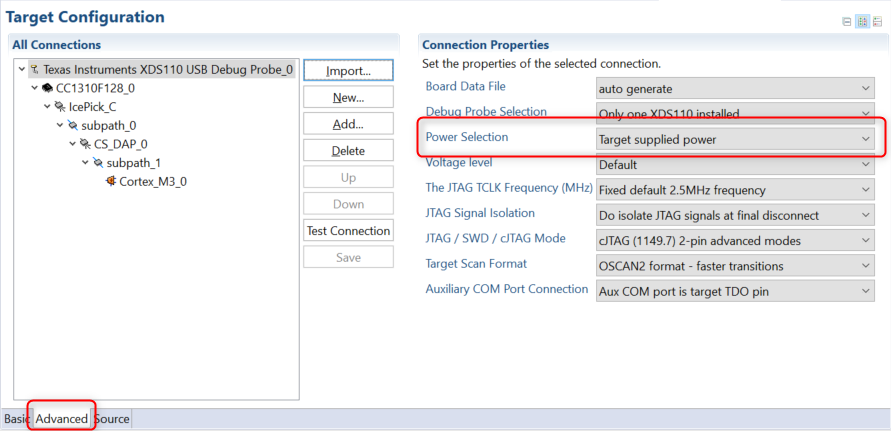Click the CC1310F128_0 chip icon
The width and height of the screenshot is (891, 431).
[x=47, y=88]
